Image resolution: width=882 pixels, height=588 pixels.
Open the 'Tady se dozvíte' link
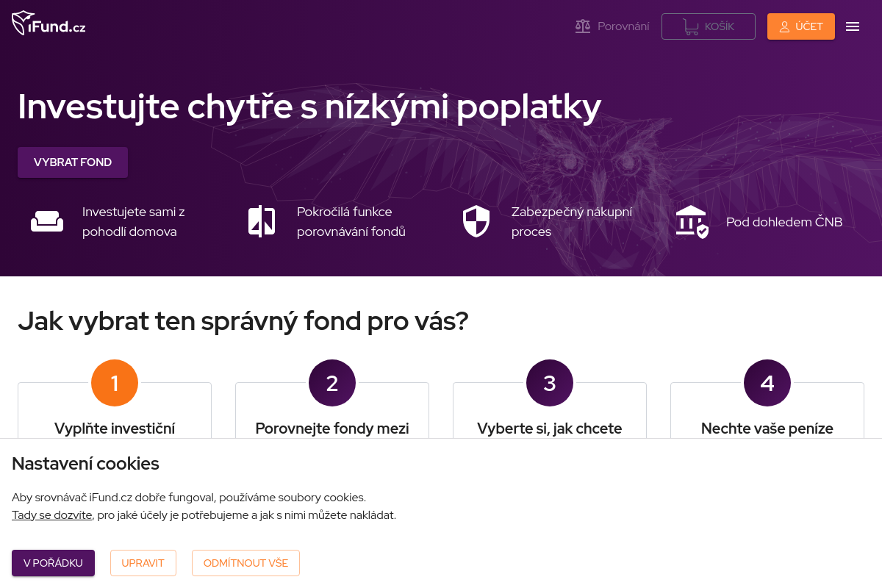point(51,514)
